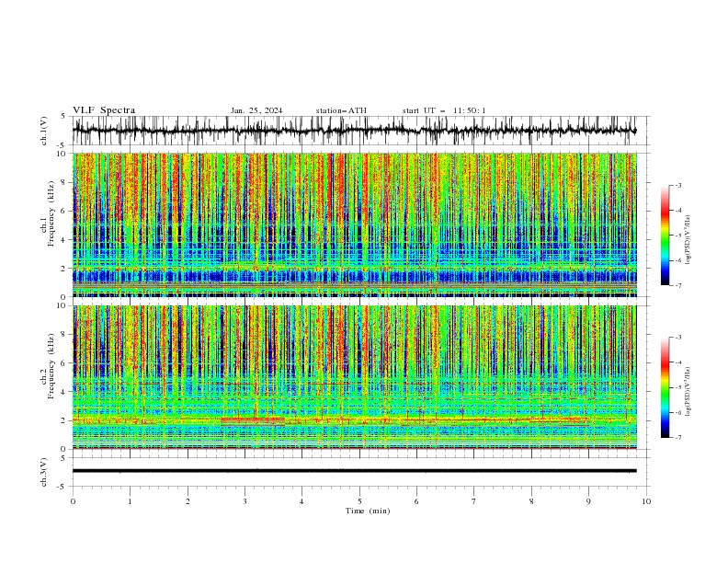728x563 pixels.
Task: Click the "-5" tick on ch.2 color bar
Action: tap(677, 387)
